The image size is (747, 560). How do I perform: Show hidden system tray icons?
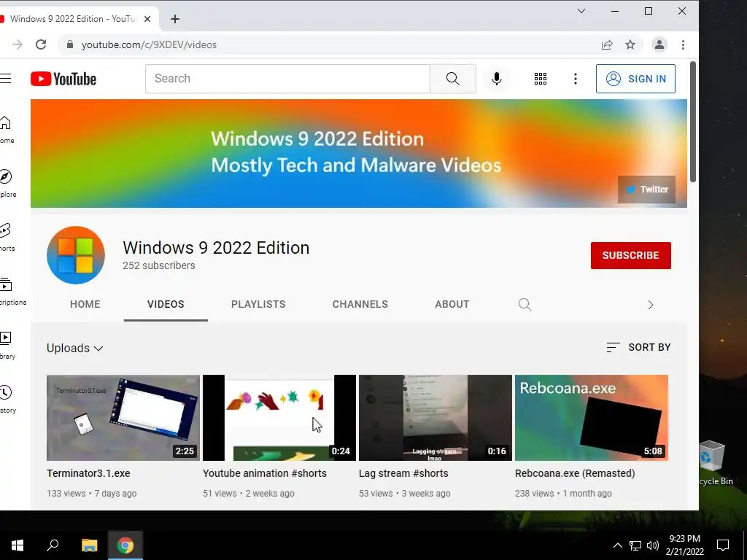pos(617,545)
